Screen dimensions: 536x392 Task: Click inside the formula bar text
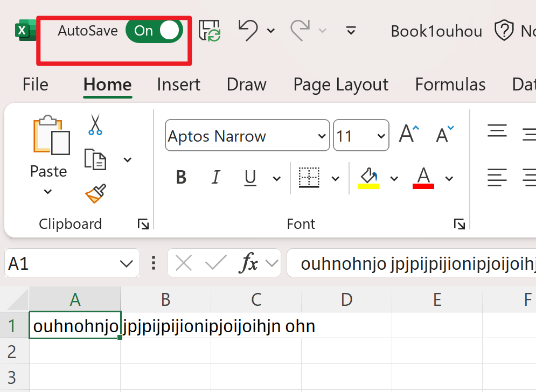[411, 263]
